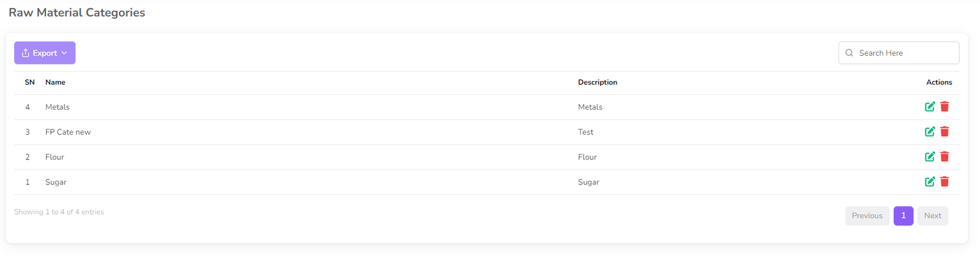Edit the Metals category row
Screen dimensions: 980x258
930,107
